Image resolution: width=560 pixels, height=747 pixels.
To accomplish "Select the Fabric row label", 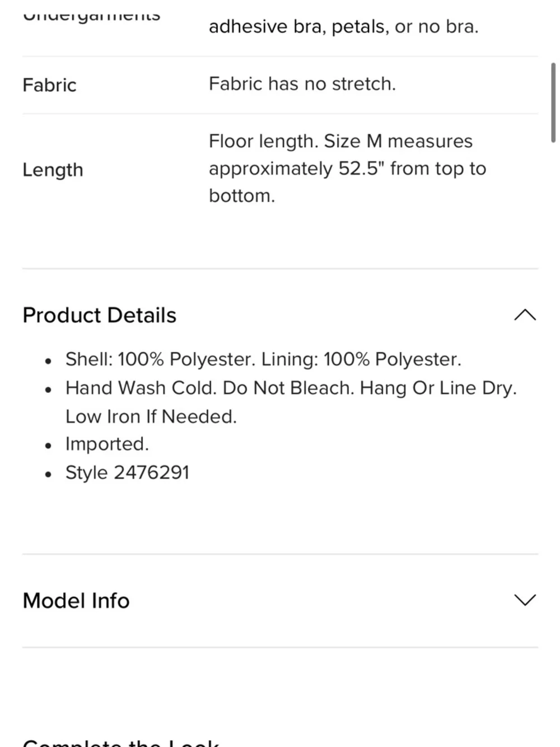I will pos(49,85).
